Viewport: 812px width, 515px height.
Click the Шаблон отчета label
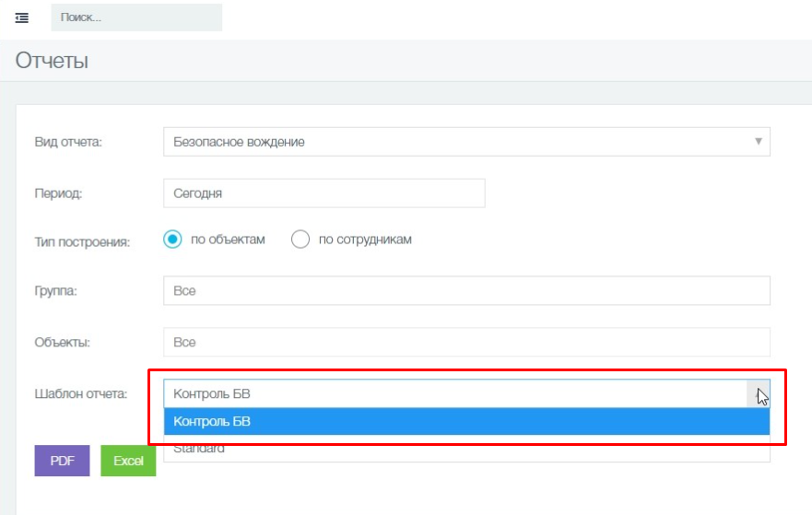(80, 393)
